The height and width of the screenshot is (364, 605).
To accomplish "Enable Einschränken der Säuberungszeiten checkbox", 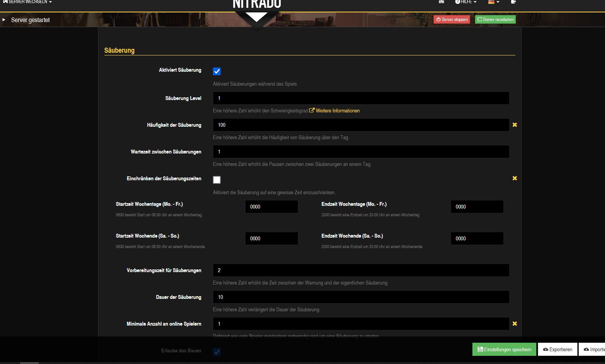I will click(x=217, y=180).
